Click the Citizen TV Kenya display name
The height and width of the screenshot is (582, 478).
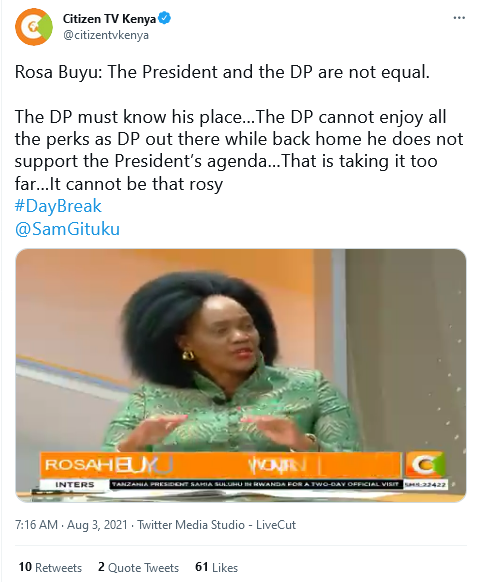pos(109,18)
